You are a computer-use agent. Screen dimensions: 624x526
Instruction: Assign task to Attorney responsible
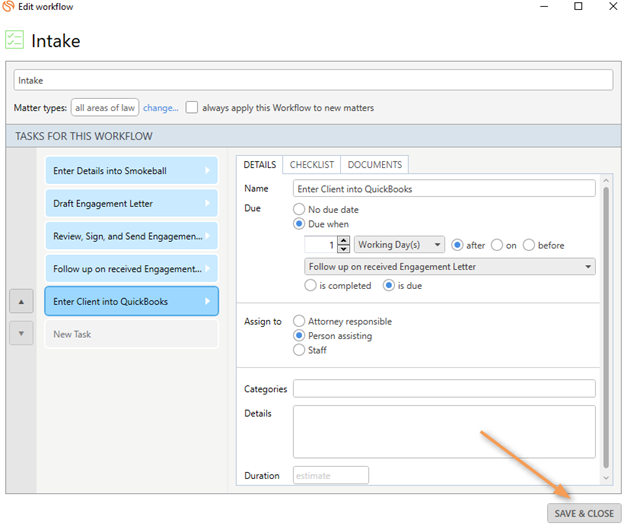click(299, 321)
